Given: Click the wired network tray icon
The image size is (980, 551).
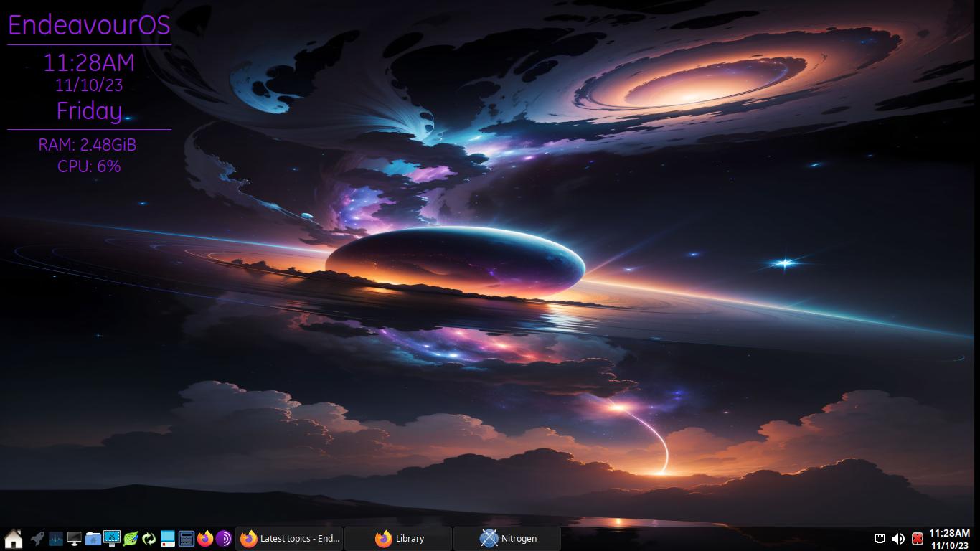Looking at the screenshot, I should click(x=880, y=538).
